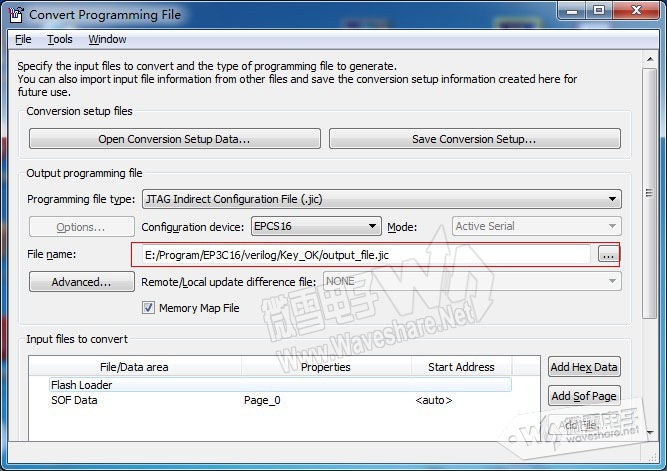Click Save Conversion Setup button
Image resolution: width=667 pixels, height=471 pixels.
(x=474, y=139)
